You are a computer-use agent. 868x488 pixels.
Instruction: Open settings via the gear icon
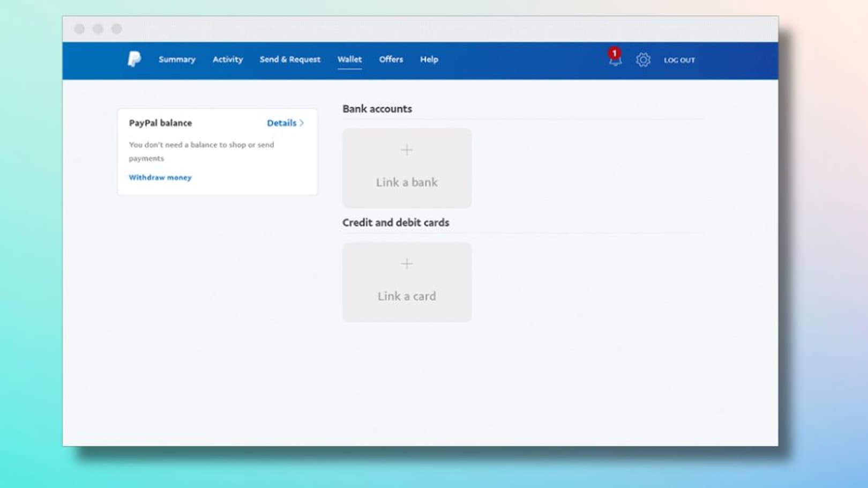(x=643, y=60)
